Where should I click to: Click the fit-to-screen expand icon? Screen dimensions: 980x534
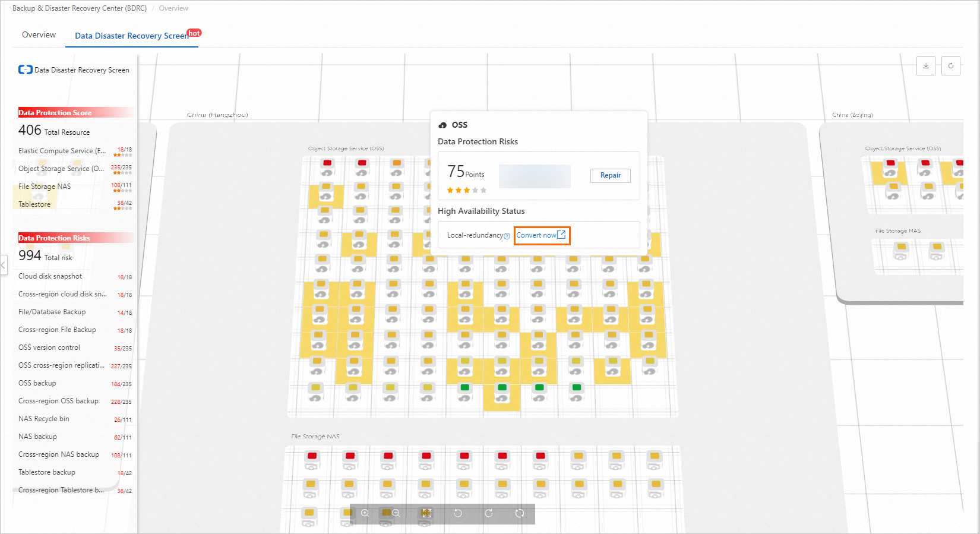tap(426, 513)
